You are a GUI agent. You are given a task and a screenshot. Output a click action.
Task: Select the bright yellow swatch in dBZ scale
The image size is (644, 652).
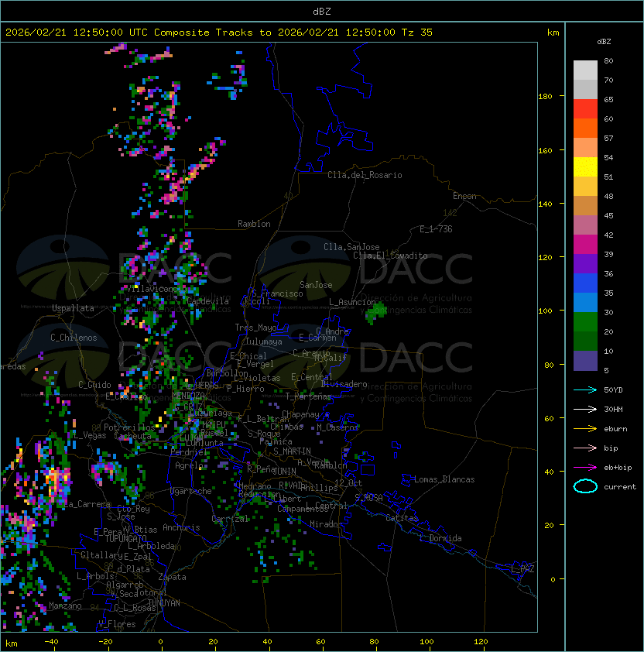(585, 167)
